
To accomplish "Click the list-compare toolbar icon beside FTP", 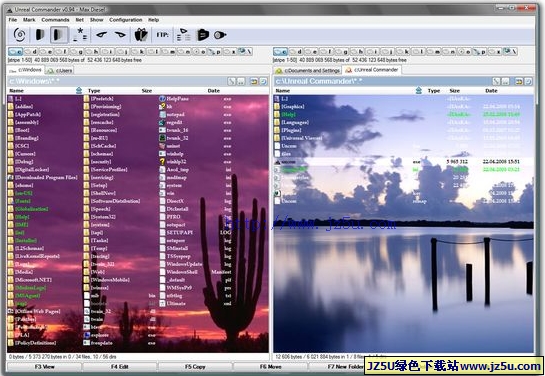I will tap(184, 35).
